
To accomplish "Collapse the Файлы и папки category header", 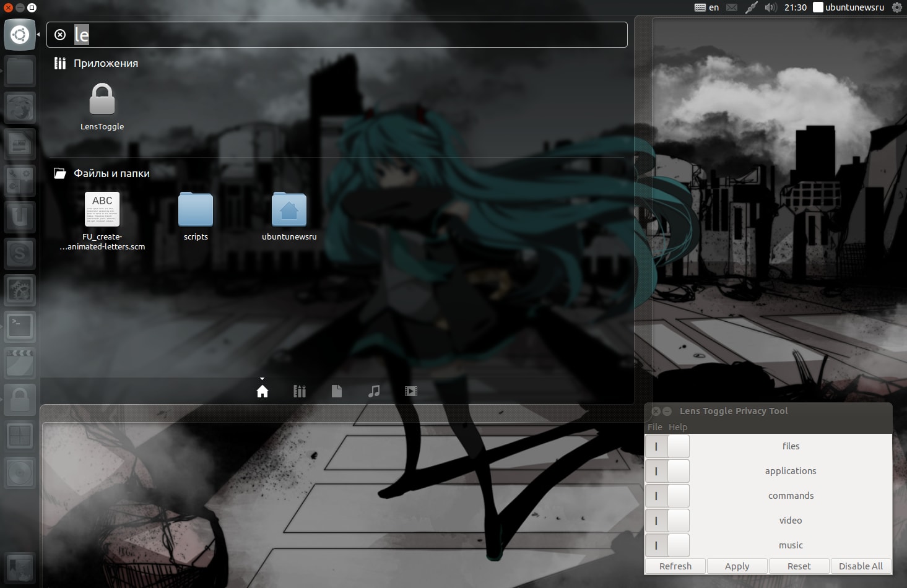I will click(102, 173).
